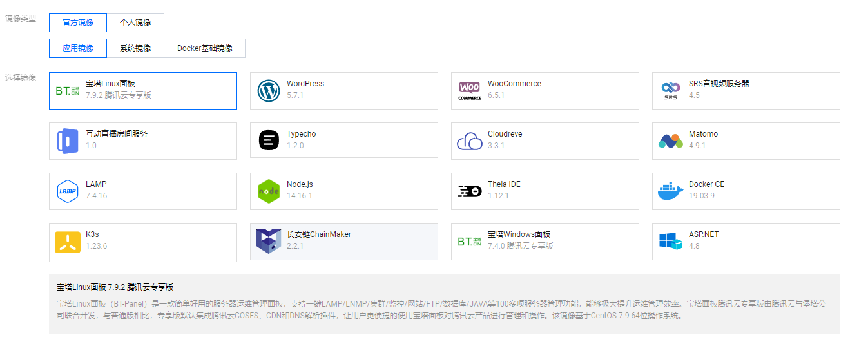Click version 7.4.16 under LAMP
This screenshot has height=344, width=868.
click(97, 196)
